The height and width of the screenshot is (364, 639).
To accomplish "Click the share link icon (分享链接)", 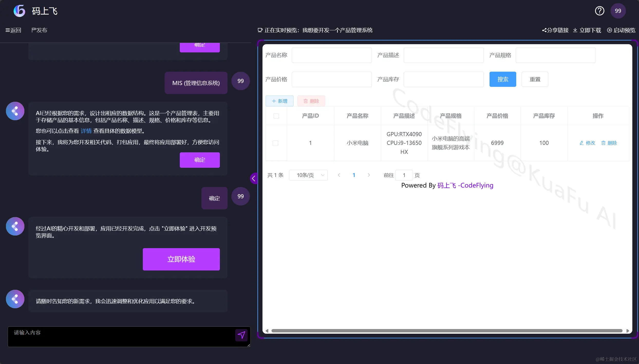I will [x=544, y=30].
